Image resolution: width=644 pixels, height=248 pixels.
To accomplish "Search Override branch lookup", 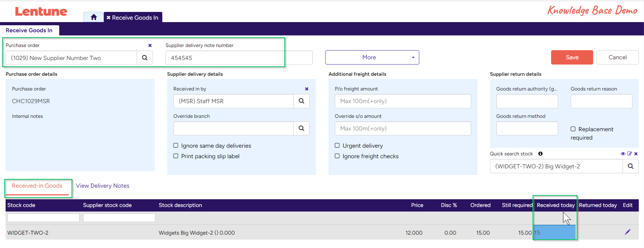I will pos(301,128).
